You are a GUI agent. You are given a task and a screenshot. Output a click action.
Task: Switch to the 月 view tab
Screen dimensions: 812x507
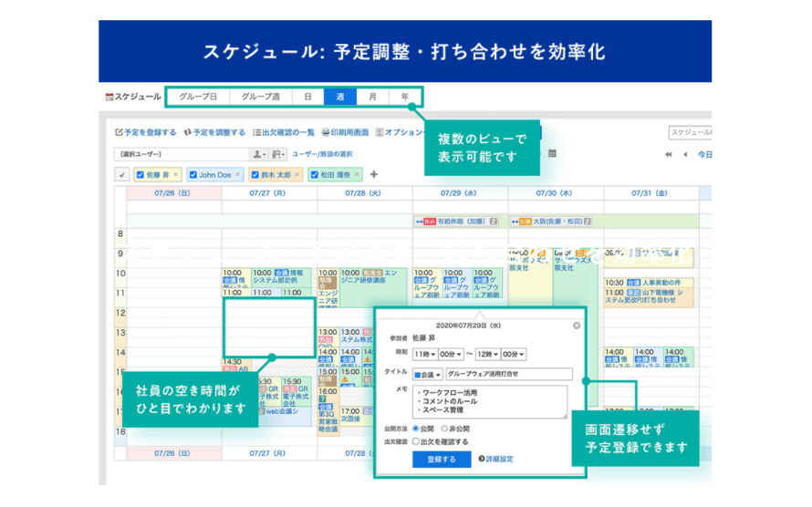(x=372, y=97)
